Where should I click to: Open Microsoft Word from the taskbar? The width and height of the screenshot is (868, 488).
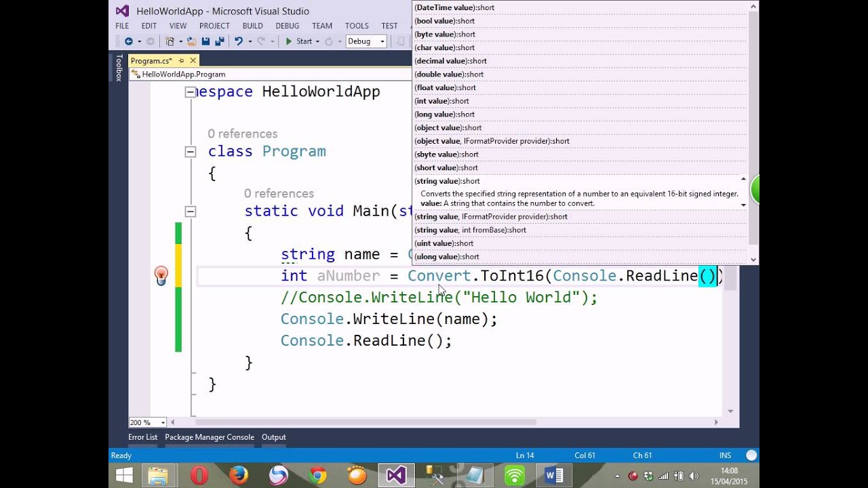click(x=554, y=475)
